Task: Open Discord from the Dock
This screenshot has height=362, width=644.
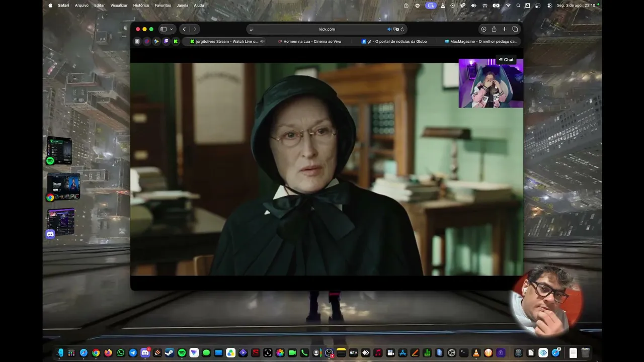Action: 145,353
